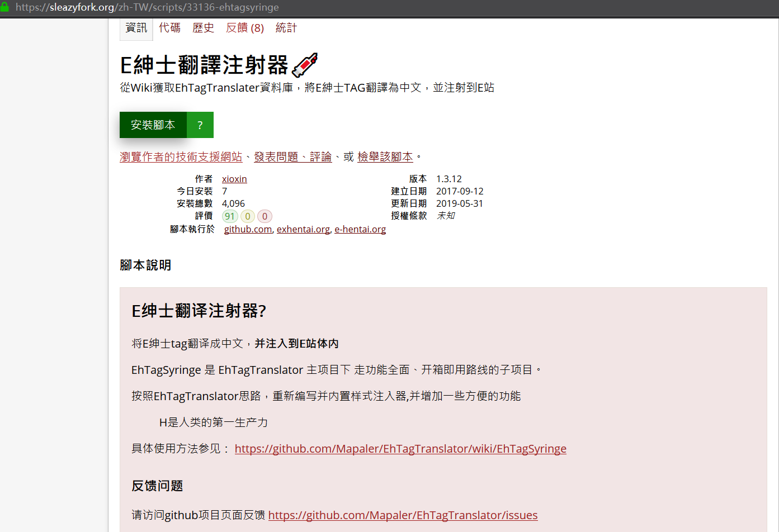779x532 pixels.
Task: Click version value 1.3.12
Action: pyautogui.click(x=449, y=179)
